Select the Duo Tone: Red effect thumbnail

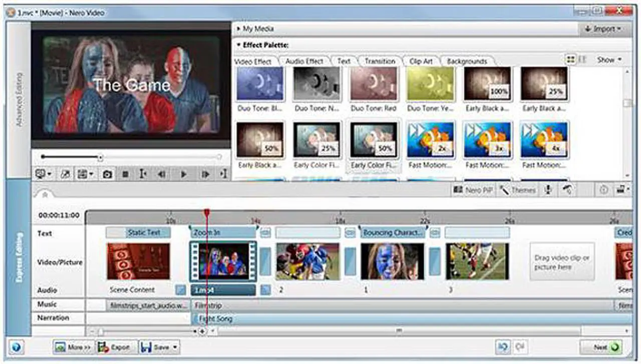373,85
